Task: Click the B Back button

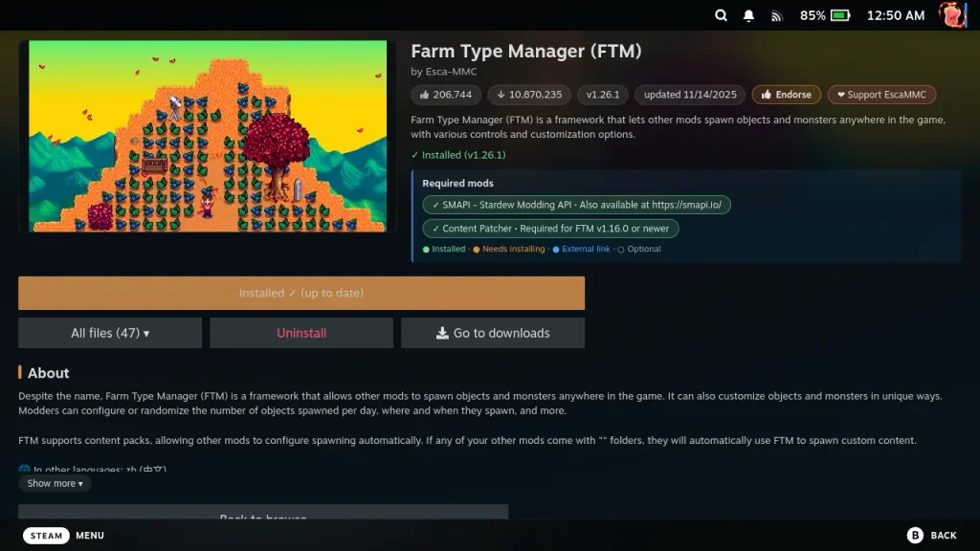Action: tap(932, 536)
